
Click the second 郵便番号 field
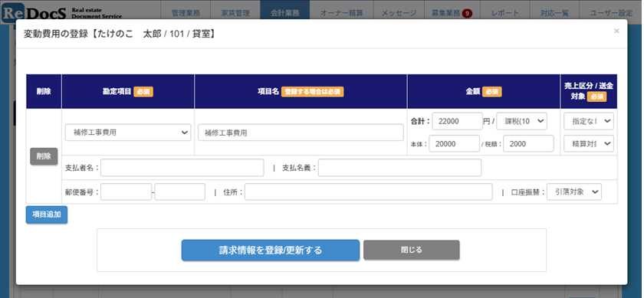click(x=180, y=192)
